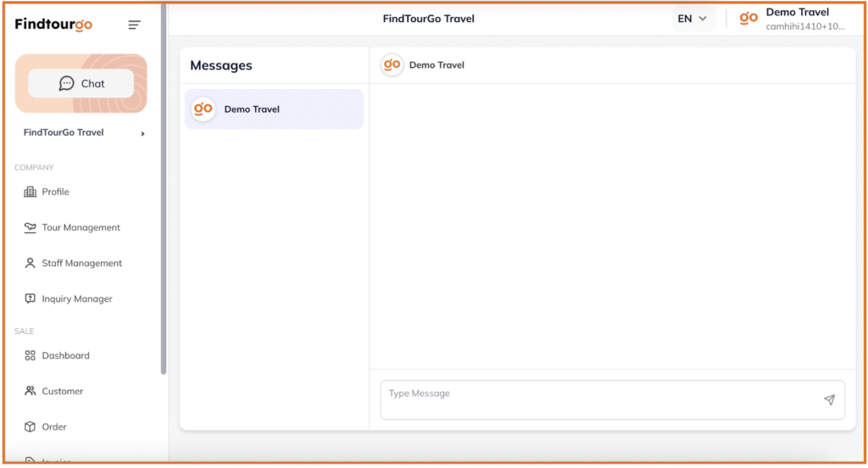Click the Dashboard grid icon

(31, 356)
